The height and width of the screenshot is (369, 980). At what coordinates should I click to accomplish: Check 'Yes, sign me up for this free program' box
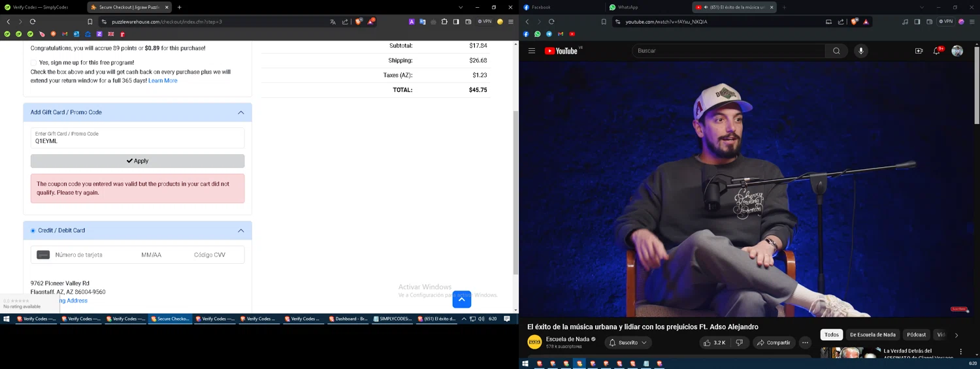click(x=33, y=63)
